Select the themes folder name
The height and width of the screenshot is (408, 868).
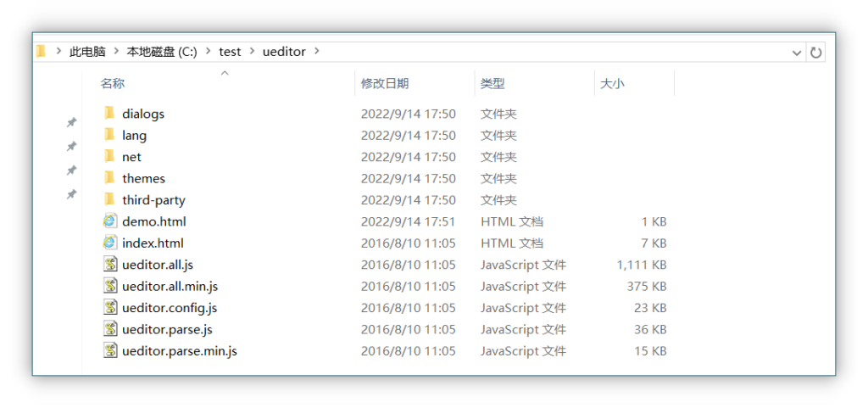pos(144,178)
